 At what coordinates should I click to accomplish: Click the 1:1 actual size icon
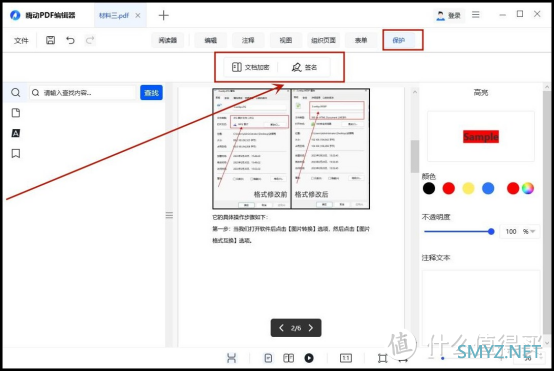[346, 358]
